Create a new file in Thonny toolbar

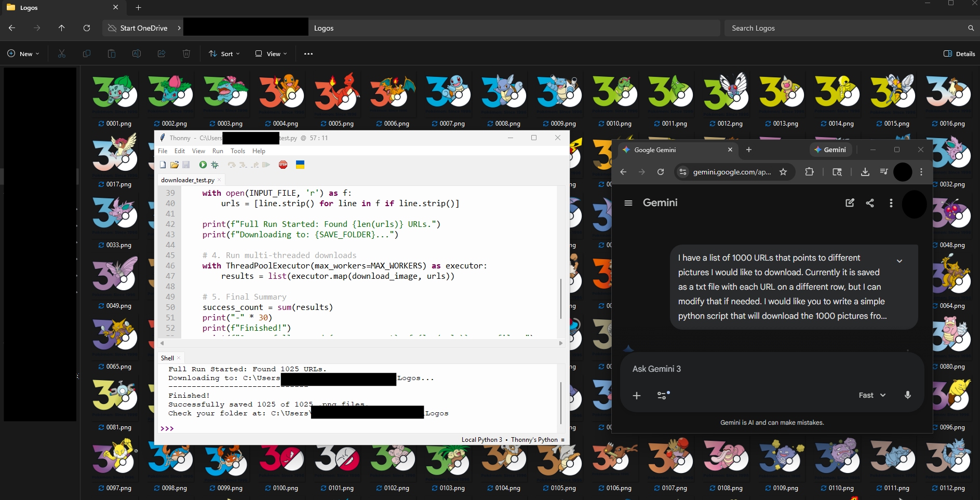tap(163, 165)
